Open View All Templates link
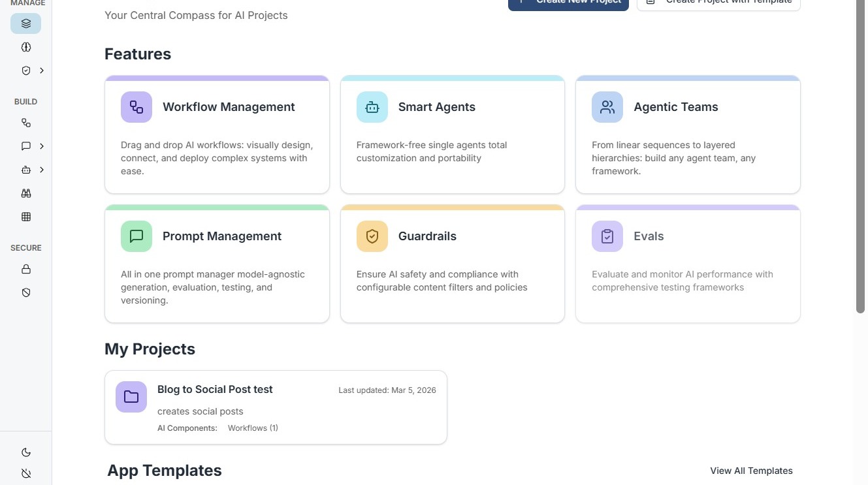Image resolution: width=868 pixels, height=485 pixels. point(751,471)
